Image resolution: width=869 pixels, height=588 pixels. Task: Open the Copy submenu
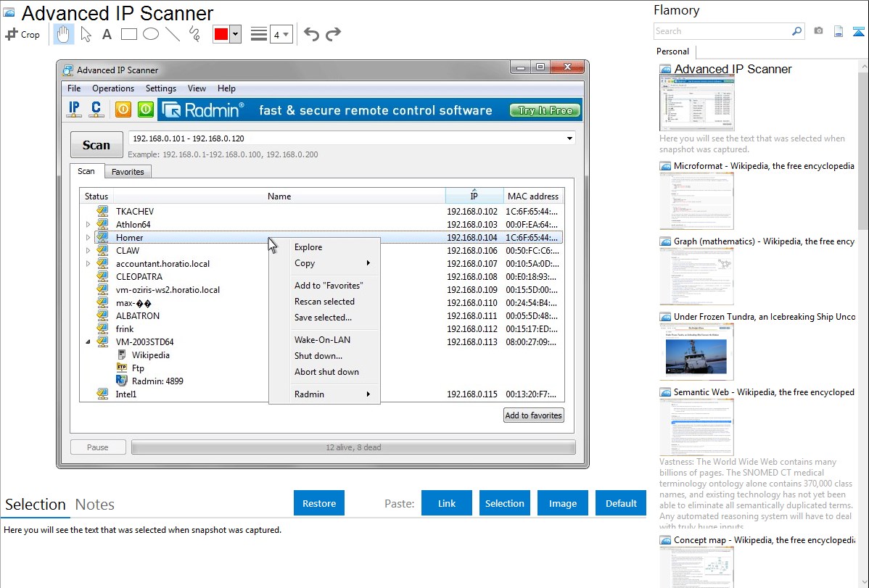click(x=324, y=263)
